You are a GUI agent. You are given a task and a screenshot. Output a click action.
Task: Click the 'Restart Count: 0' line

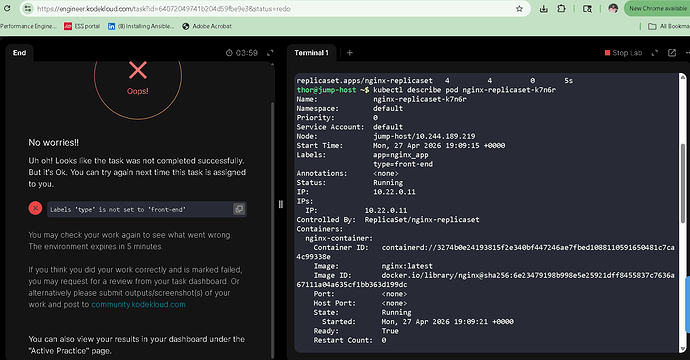point(350,340)
